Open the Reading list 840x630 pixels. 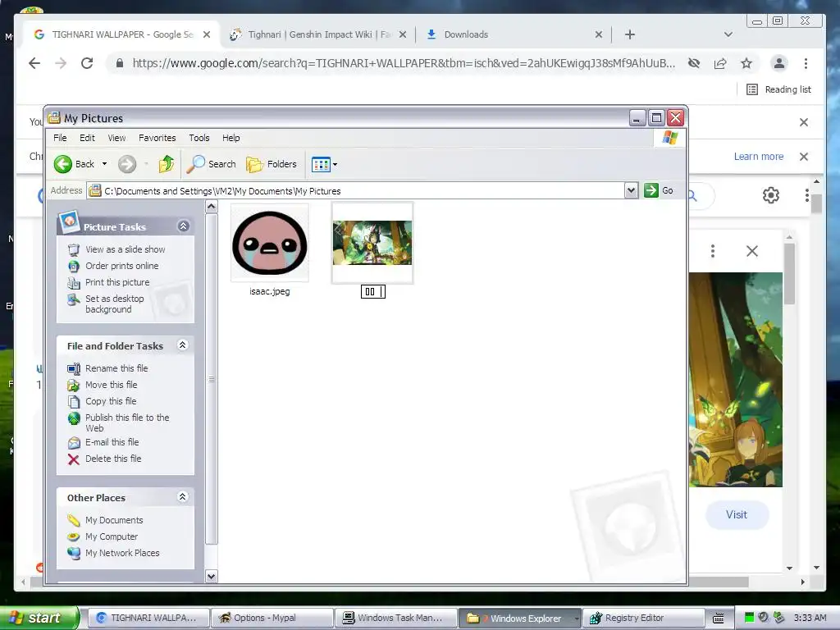point(778,89)
